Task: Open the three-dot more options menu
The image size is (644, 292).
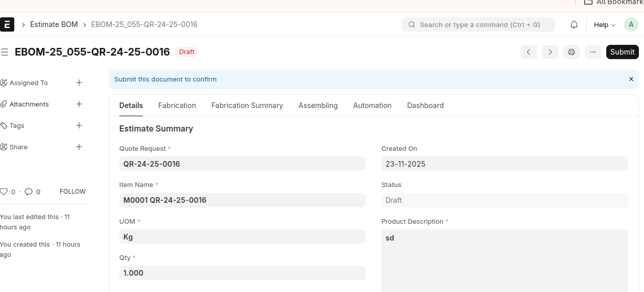Action: pyautogui.click(x=593, y=52)
